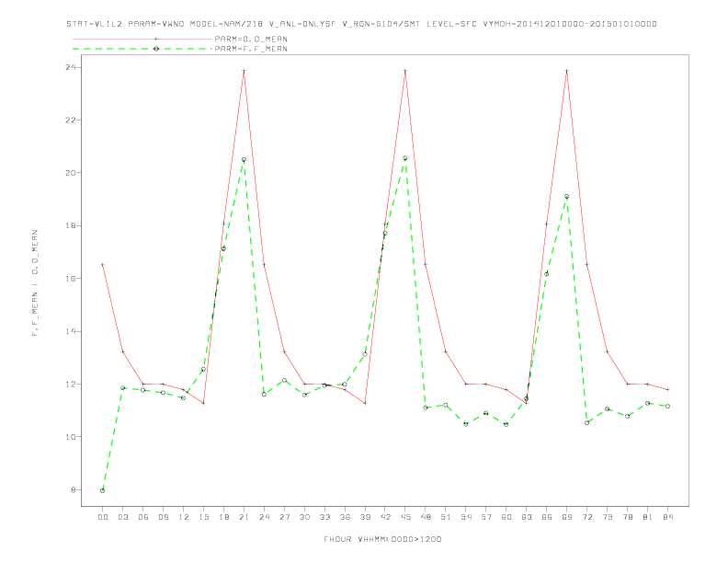The image size is (728, 563).
Task: Click the vertical axis title F.F_MEAN | O.O_MEAN
Action: 35,283
